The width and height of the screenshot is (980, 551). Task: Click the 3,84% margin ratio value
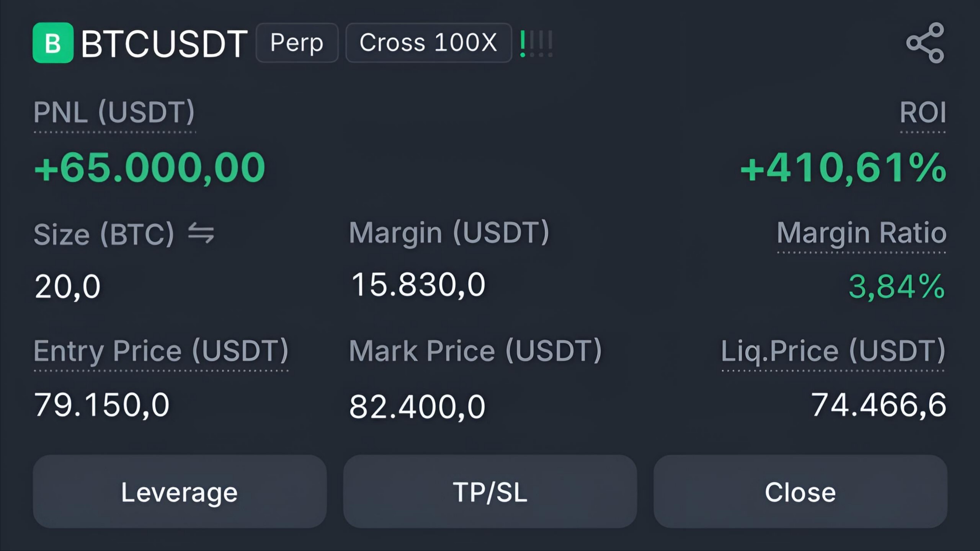click(897, 286)
